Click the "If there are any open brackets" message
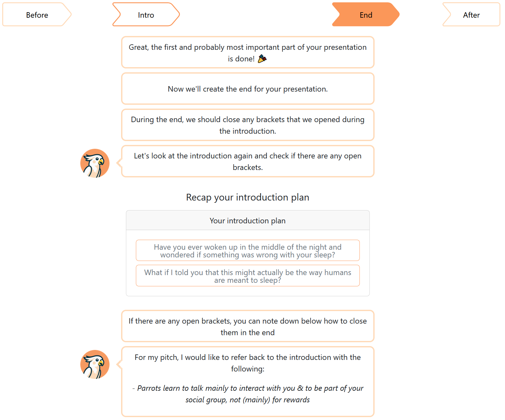The image size is (505, 420). click(247, 326)
